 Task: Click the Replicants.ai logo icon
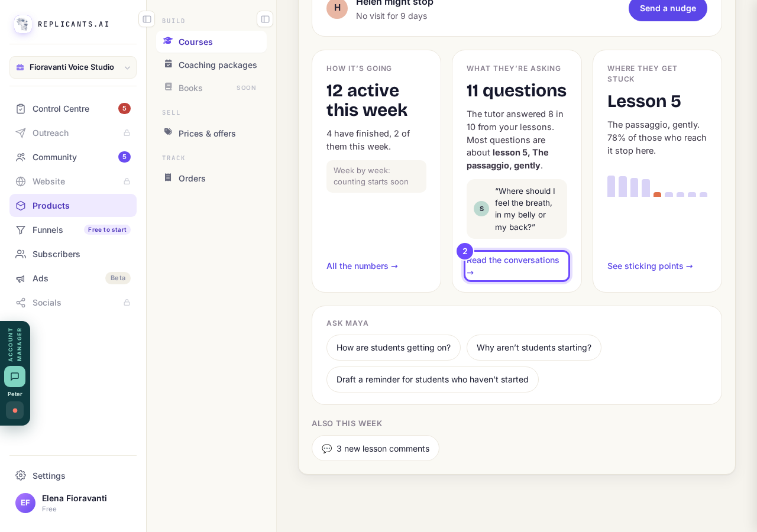tap(23, 24)
